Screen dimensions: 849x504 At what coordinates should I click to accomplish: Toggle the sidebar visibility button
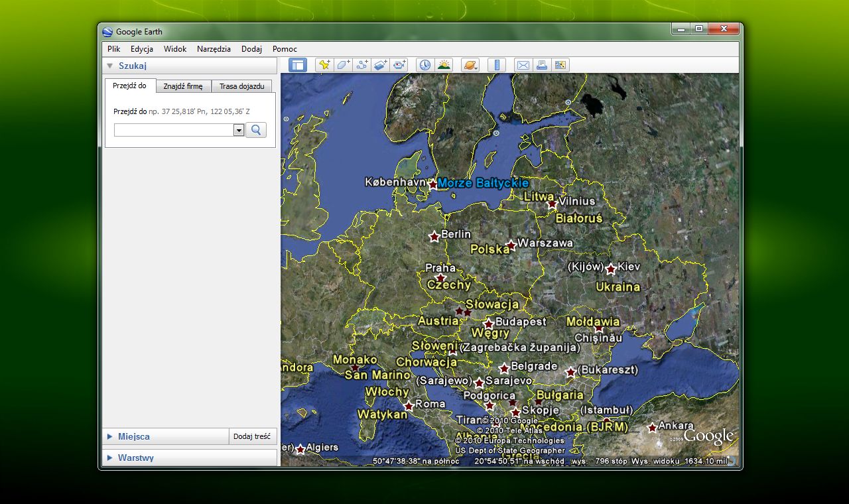(x=298, y=65)
